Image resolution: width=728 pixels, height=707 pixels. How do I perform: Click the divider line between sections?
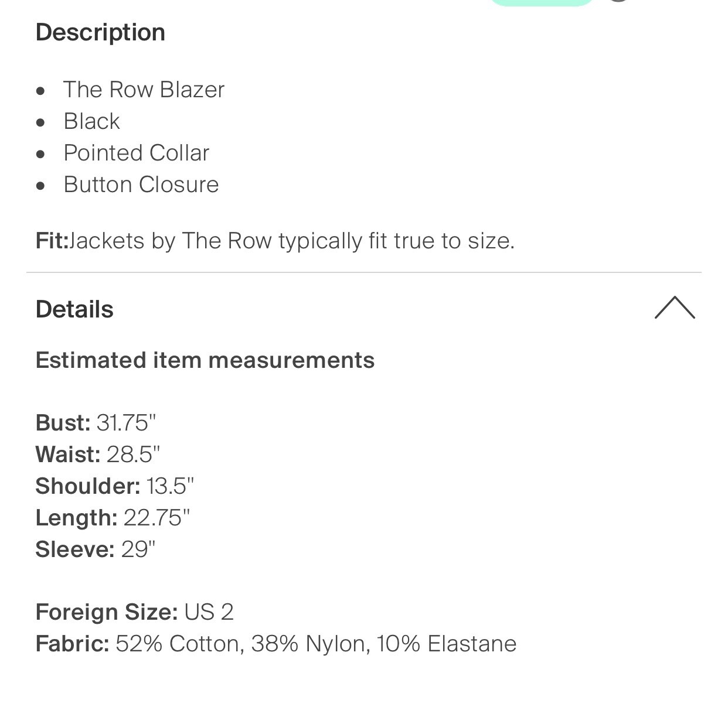(x=364, y=272)
